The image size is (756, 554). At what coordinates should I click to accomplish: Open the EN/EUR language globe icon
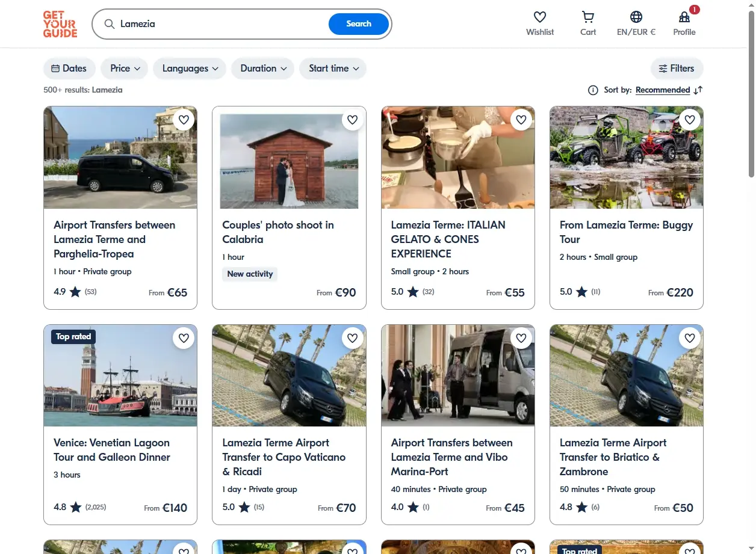[636, 17]
